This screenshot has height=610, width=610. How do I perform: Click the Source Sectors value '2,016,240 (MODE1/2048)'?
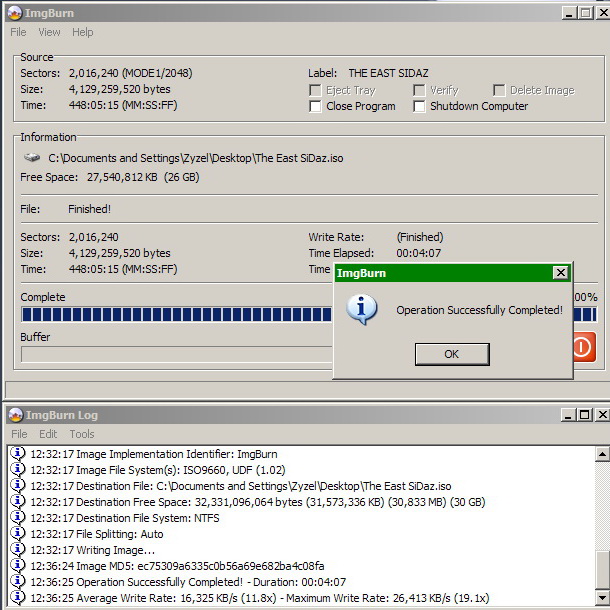[x=130, y=73]
